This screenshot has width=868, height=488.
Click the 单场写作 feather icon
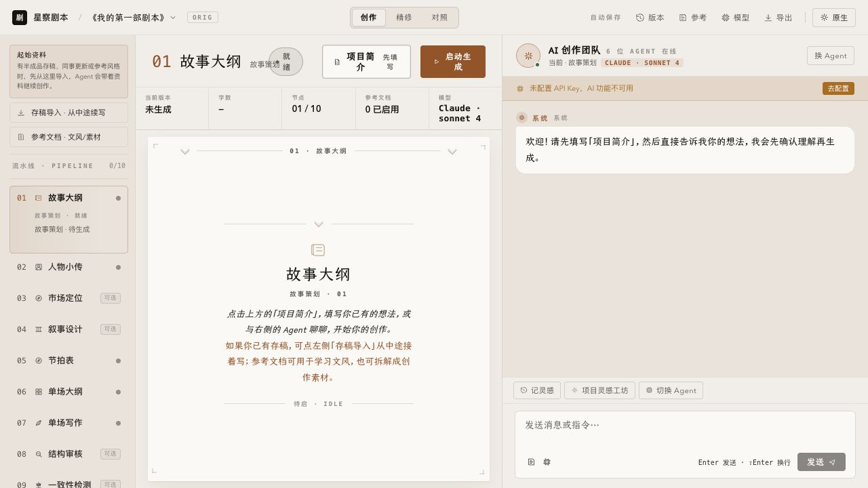[39, 423]
